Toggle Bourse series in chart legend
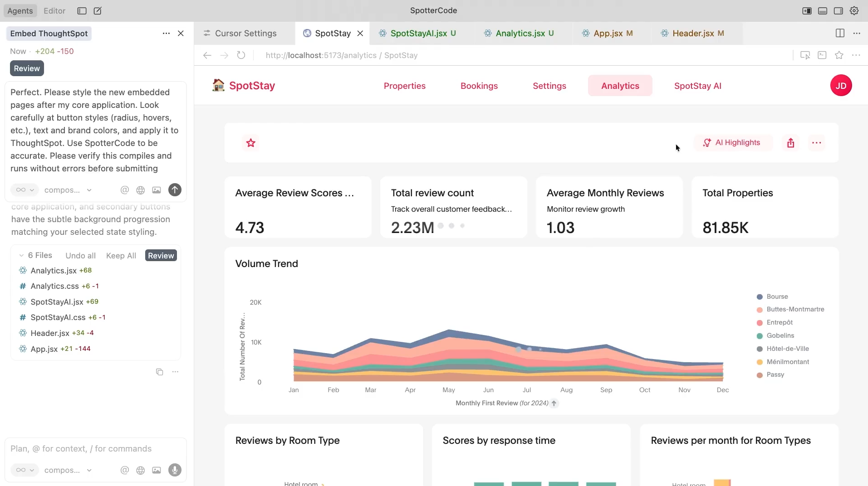Viewport: 868px width, 486px height. tap(777, 296)
